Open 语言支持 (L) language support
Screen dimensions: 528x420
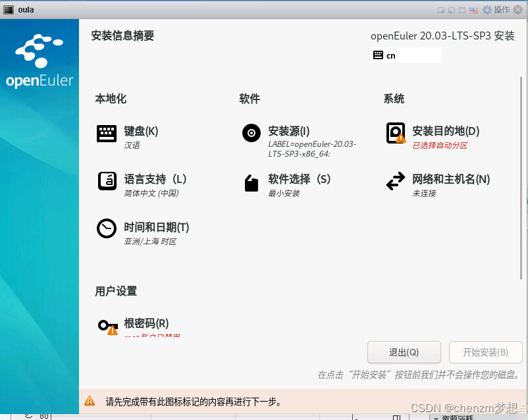pyautogui.click(x=142, y=185)
